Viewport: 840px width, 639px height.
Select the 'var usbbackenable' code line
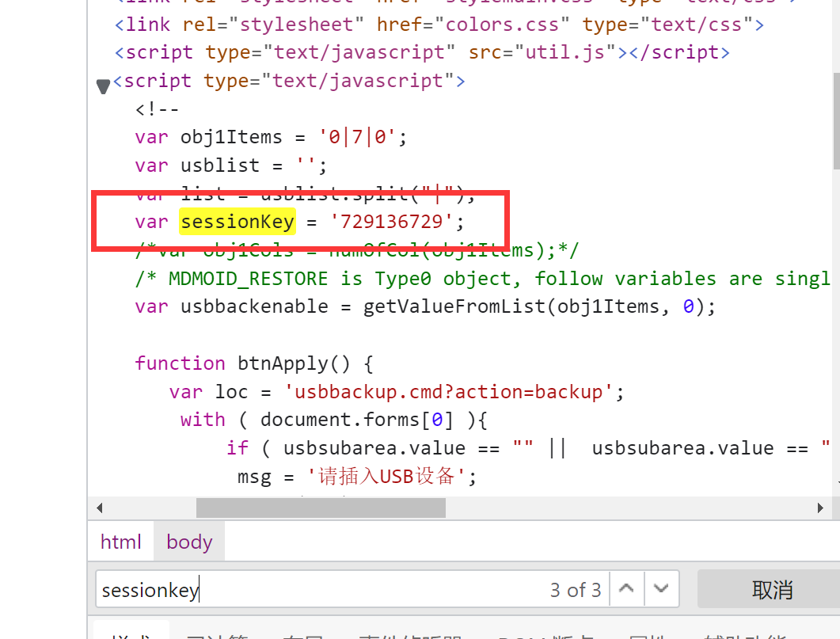click(x=425, y=307)
